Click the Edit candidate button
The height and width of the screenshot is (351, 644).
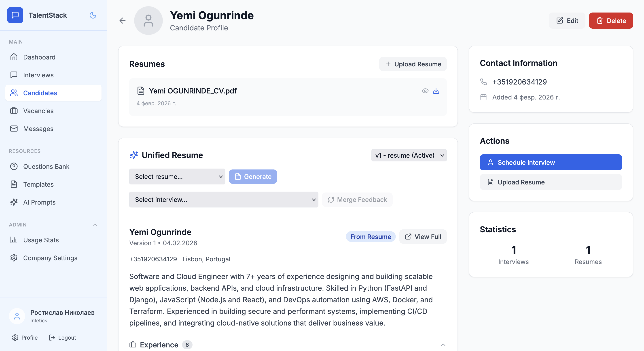[x=567, y=21]
